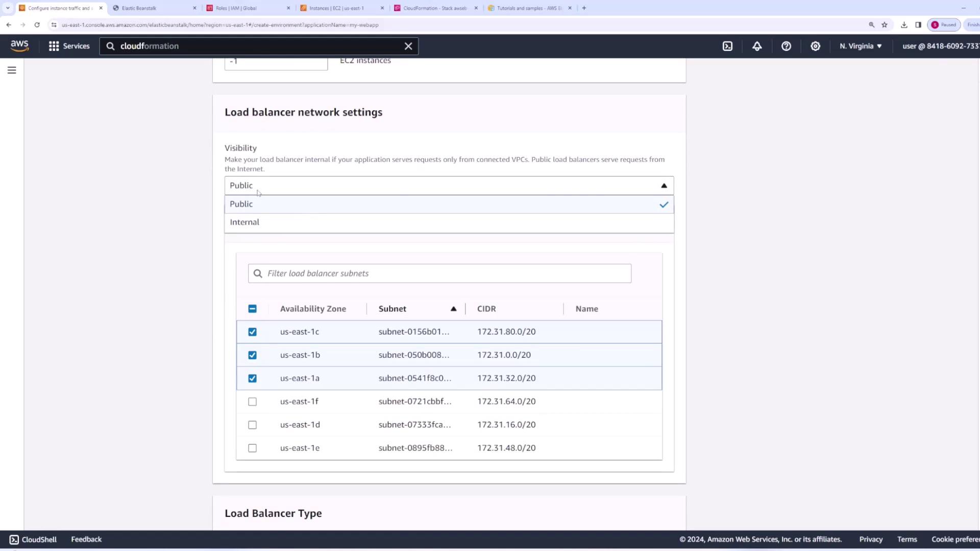
Task: Expand the left hamburger navigation menu
Action: (x=12, y=70)
